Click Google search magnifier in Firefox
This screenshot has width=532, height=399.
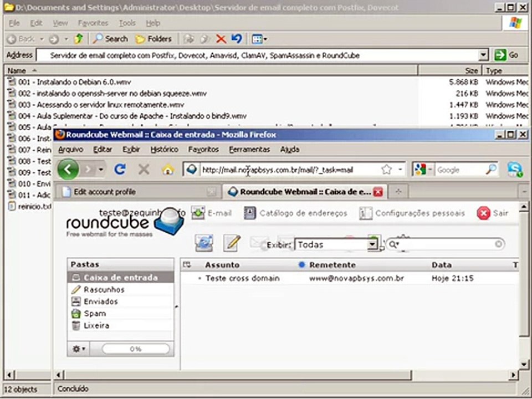[491, 169]
